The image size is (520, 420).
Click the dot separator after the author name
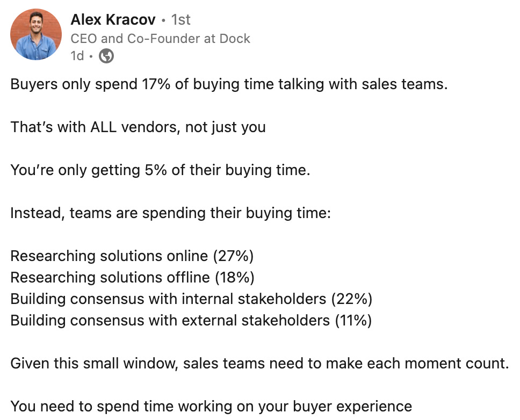[x=162, y=19]
